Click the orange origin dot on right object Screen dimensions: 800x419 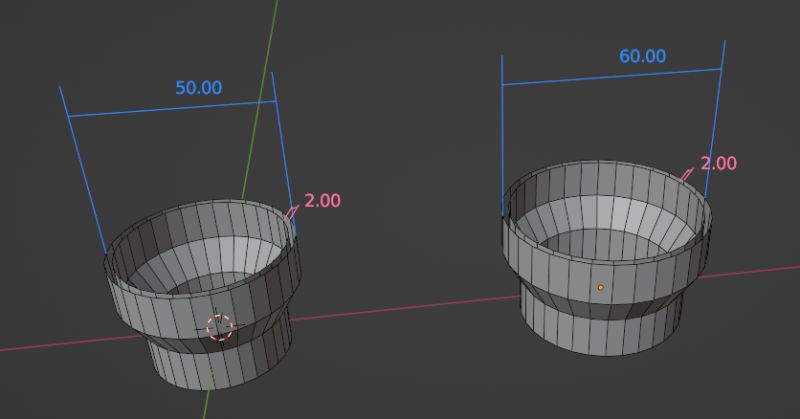pos(601,288)
